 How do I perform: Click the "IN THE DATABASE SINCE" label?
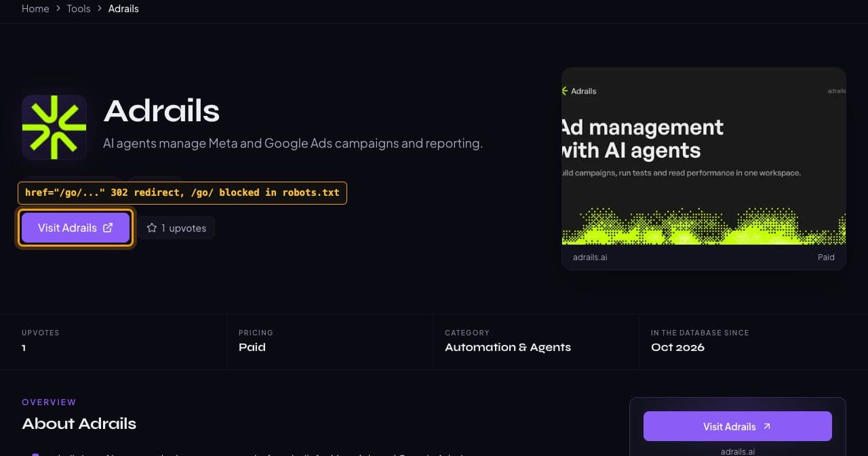[700, 333]
